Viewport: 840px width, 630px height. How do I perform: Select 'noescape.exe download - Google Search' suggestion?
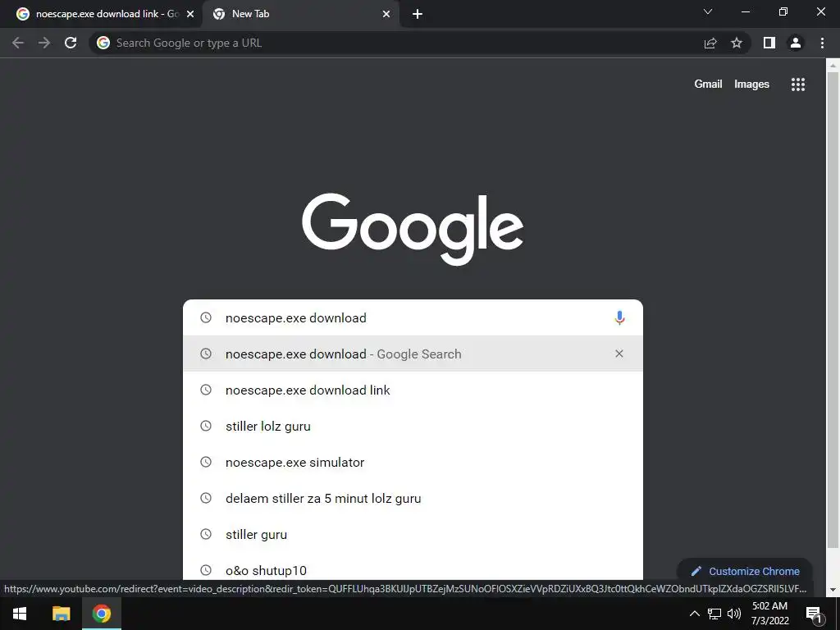point(413,354)
